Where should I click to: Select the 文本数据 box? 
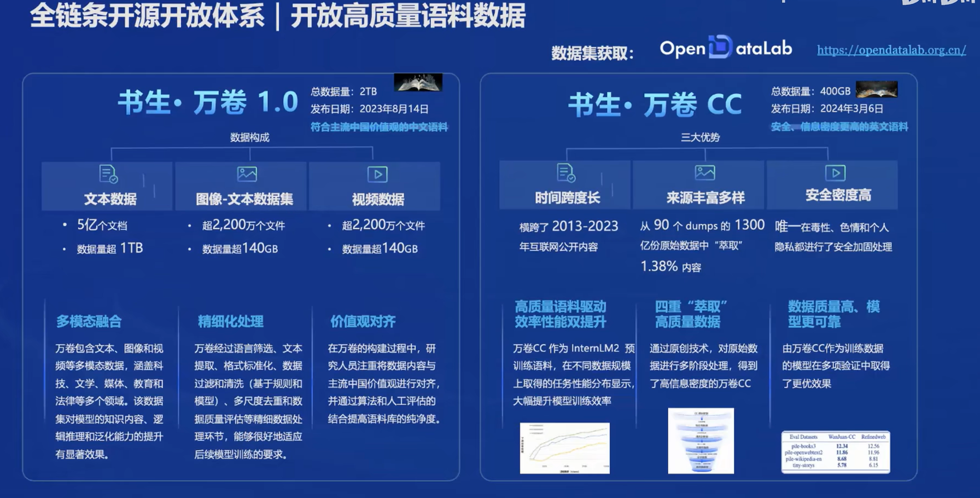107,186
